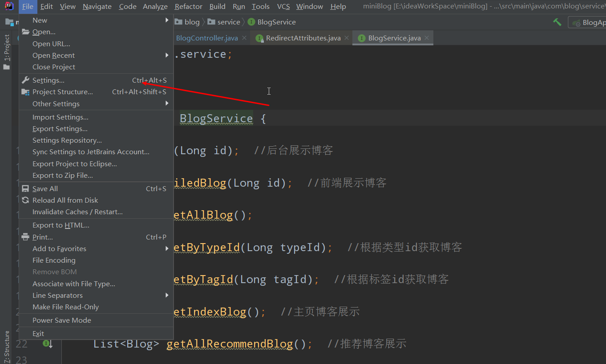This screenshot has height=364, width=606.
Task: Click Sync Settings to JetBrains Account
Action: click(x=96, y=152)
